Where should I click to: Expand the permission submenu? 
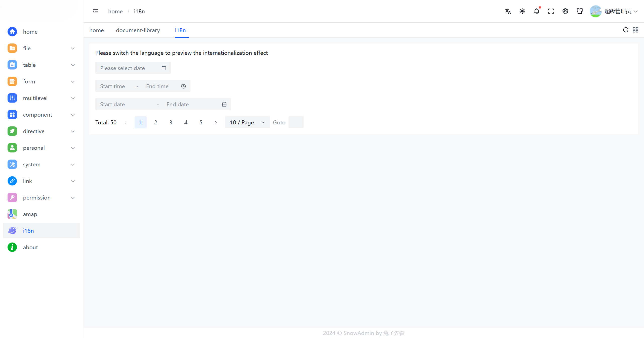click(x=41, y=198)
